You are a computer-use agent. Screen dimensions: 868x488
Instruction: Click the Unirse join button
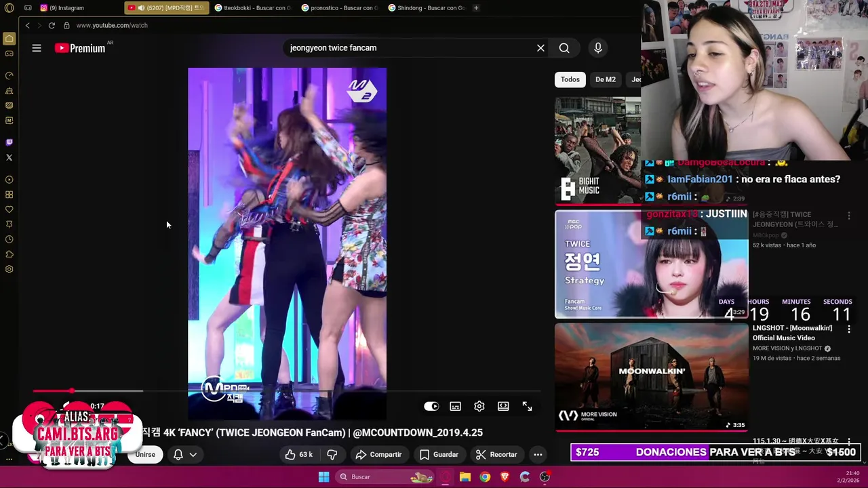click(145, 455)
